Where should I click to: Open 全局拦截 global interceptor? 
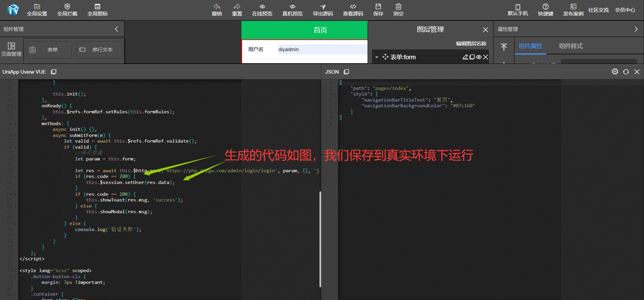point(67,10)
